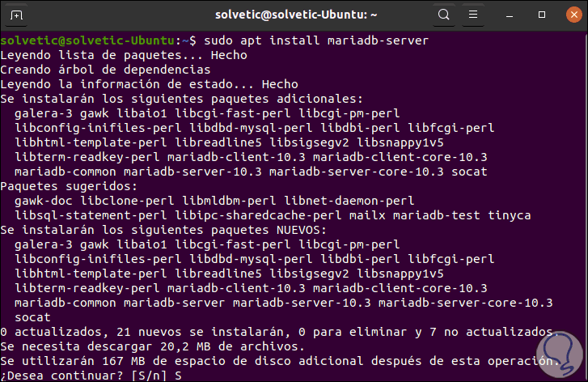
Task: Click 'mailx' package name
Action: (x=367, y=215)
